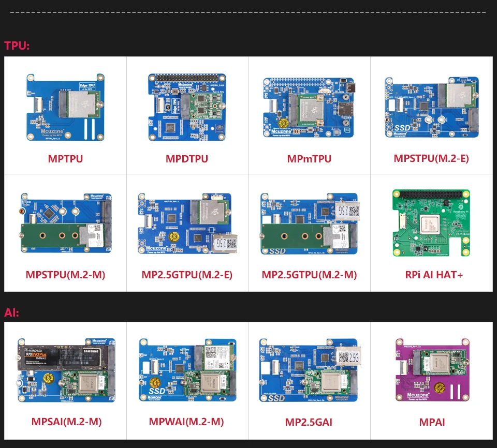
Task: Select the MPSTPU(M.2-M) board photo
Action: click(65, 225)
